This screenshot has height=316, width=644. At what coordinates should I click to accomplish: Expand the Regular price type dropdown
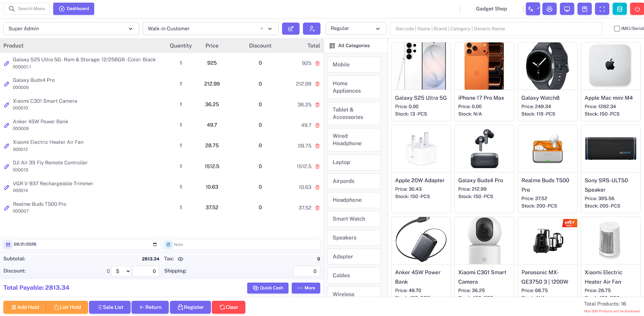[356, 29]
